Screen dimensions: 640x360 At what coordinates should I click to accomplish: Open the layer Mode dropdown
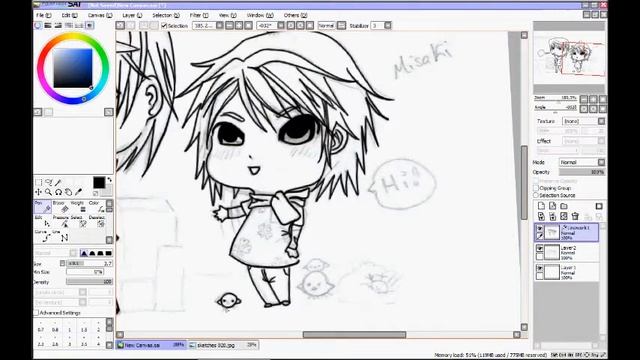582,162
